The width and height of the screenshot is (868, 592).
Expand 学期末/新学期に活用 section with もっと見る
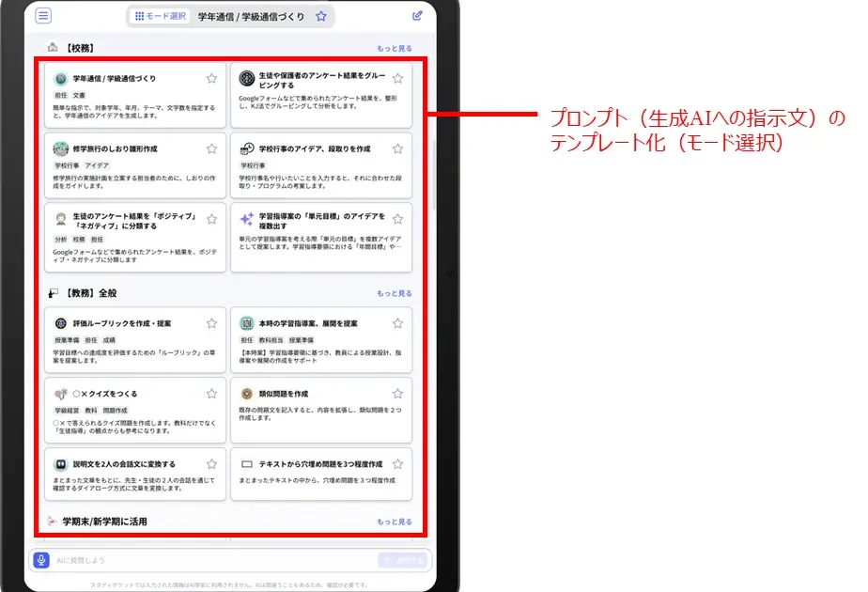click(x=394, y=522)
